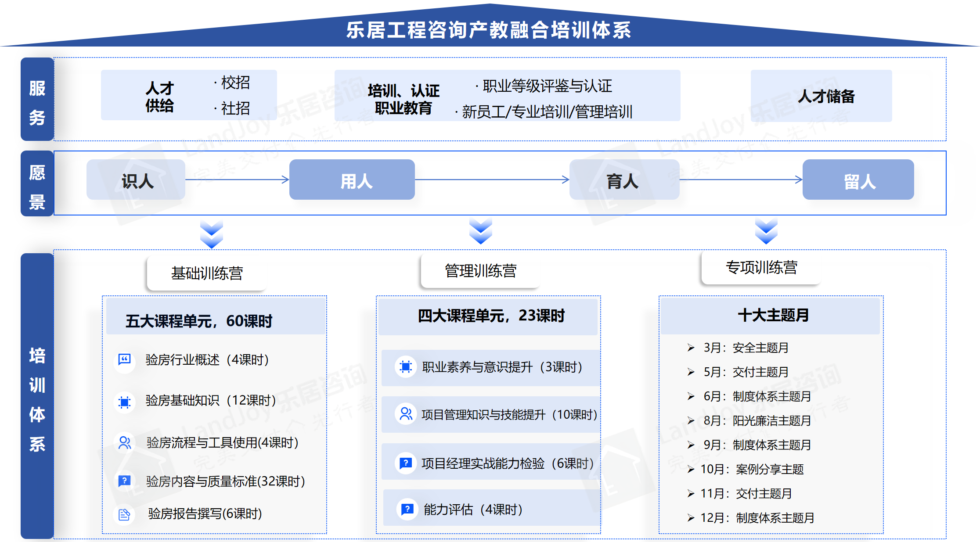Click the question icon beside 能力评估
Image resolution: width=980 pixels, height=542 pixels.
click(x=407, y=509)
